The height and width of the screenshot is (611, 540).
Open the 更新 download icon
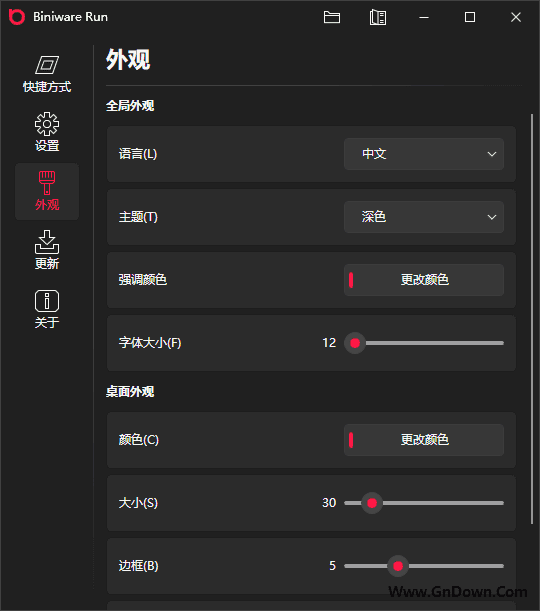(x=47, y=242)
